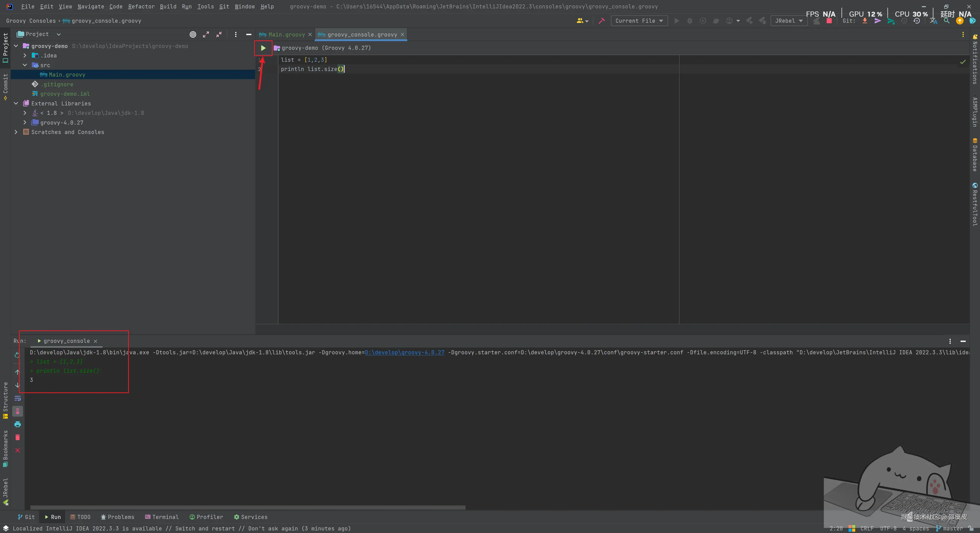Expand Scratches and Consoles tree node
The height and width of the screenshot is (533, 980).
(16, 132)
